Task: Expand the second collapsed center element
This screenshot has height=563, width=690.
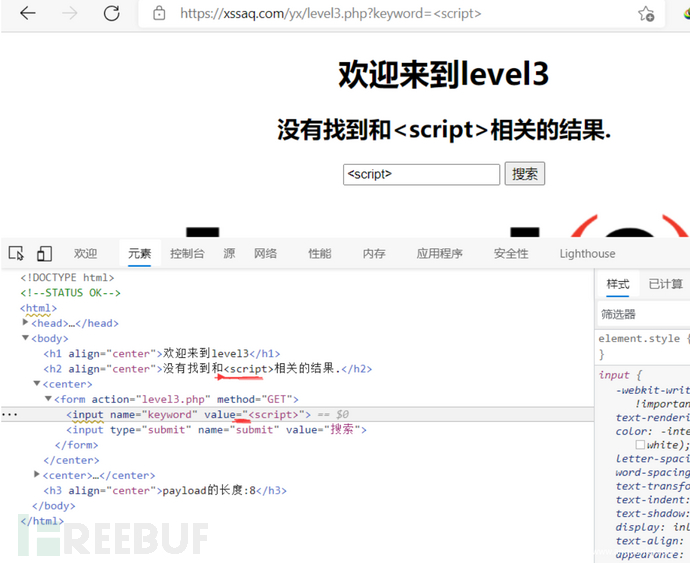Action: point(37,475)
